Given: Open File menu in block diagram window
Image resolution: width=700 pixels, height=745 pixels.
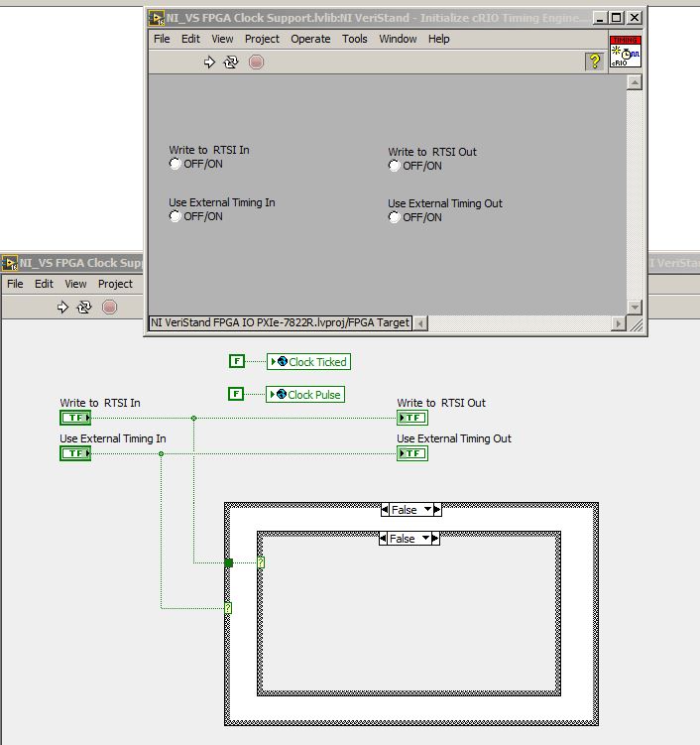Looking at the screenshot, I should pyautogui.click(x=15, y=284).
